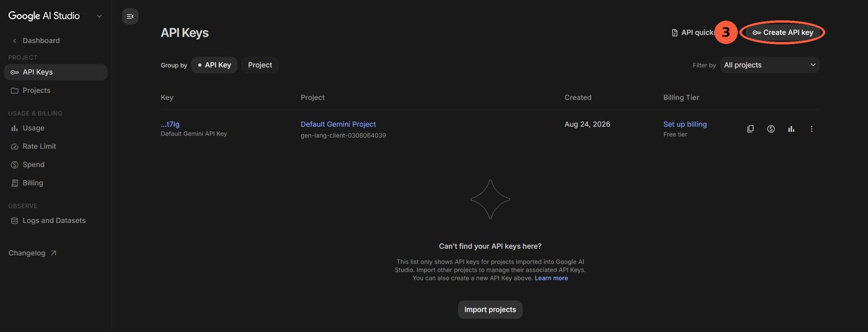The height and width of the screenshot is (332, 868).
Task: Click the Key column header
Action: [167, 97]
